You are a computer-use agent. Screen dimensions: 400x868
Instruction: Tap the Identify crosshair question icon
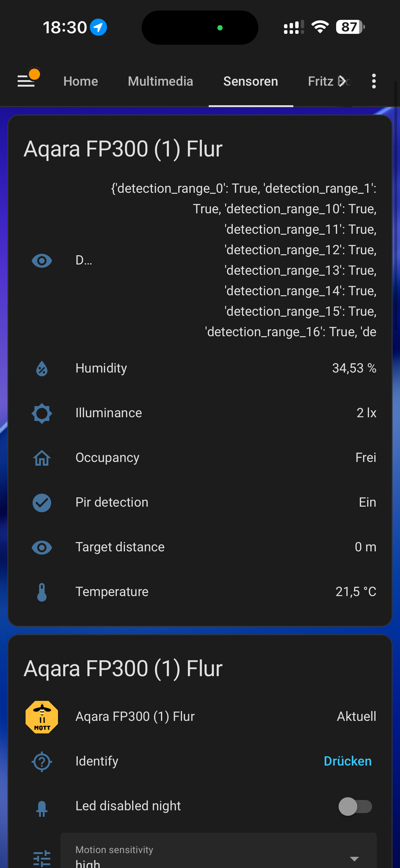(42, 761)
